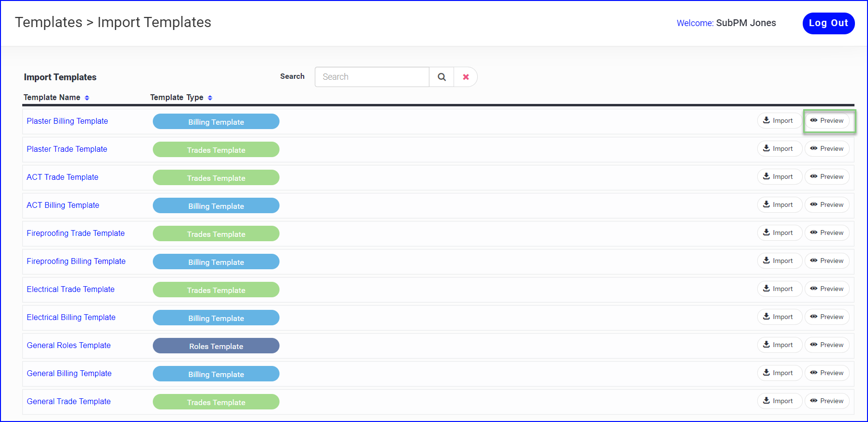This screenshot has width=868, height=422.
Task: Preview the Plaster Billing Template
Action: click(827, 121)
